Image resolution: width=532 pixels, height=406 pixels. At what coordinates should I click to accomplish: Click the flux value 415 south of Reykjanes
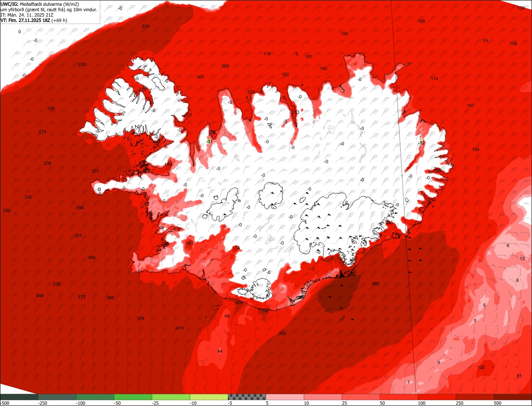(x=180, y=328)
